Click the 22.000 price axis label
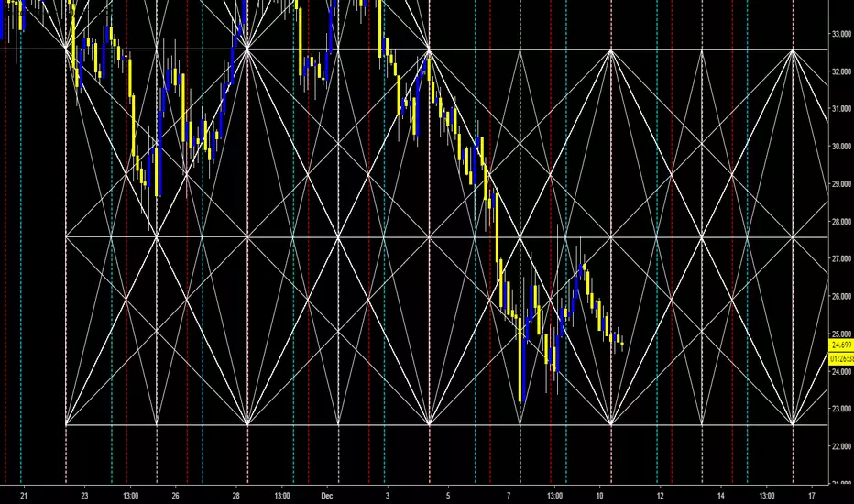Viewport: 854px width, 504px height. [841, 446]
